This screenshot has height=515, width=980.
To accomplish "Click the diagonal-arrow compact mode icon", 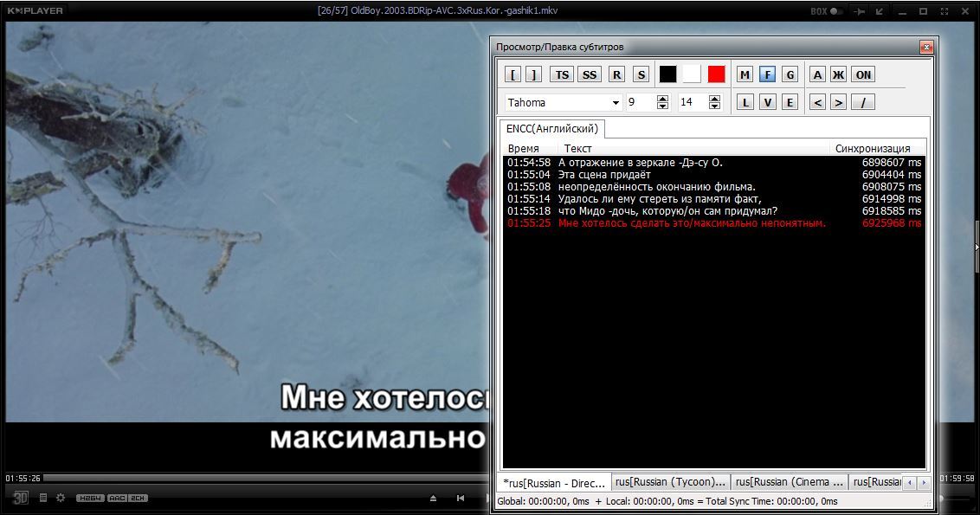I will coord(880,11).
